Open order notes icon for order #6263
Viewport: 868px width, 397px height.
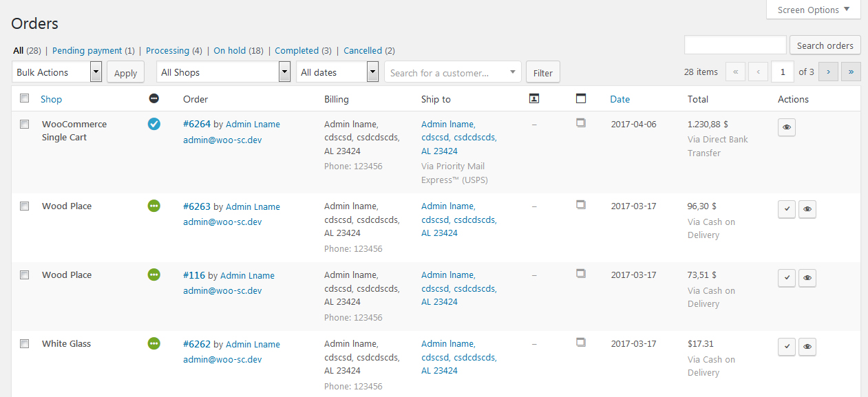point(581,205)
